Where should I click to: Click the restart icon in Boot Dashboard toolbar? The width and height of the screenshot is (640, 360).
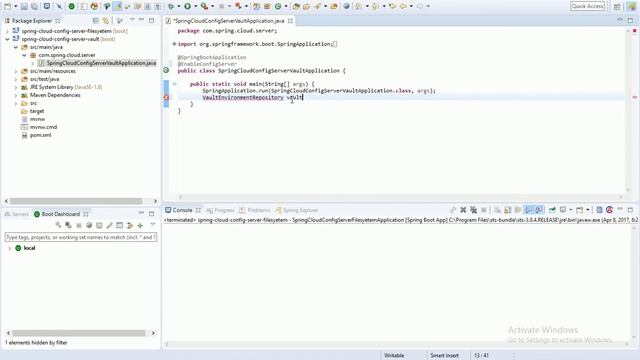coord(58,225)
